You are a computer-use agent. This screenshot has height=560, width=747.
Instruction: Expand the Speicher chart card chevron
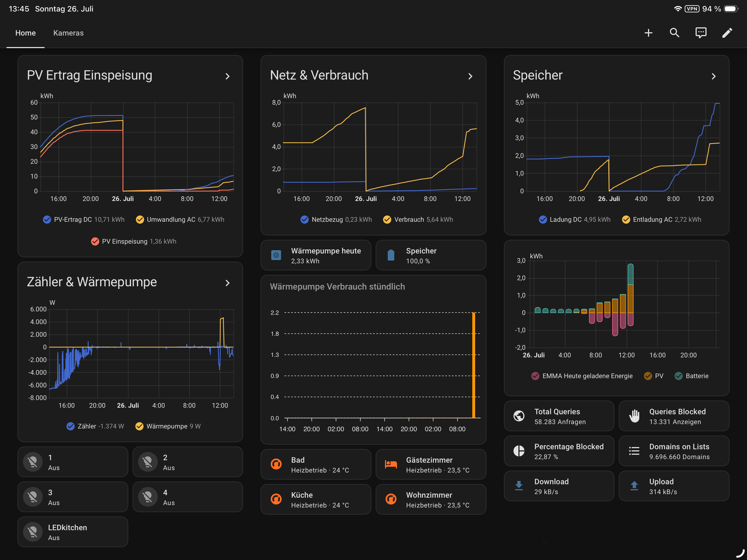click(713, 76)
